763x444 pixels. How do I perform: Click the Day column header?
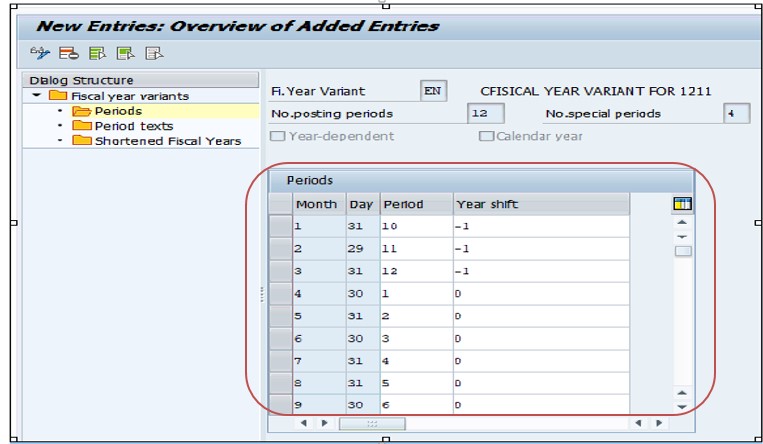point(363,204)
